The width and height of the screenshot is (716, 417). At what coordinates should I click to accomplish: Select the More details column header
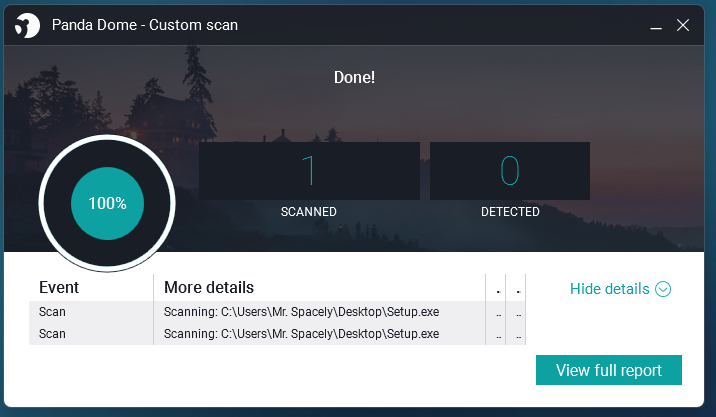point(320,287)
